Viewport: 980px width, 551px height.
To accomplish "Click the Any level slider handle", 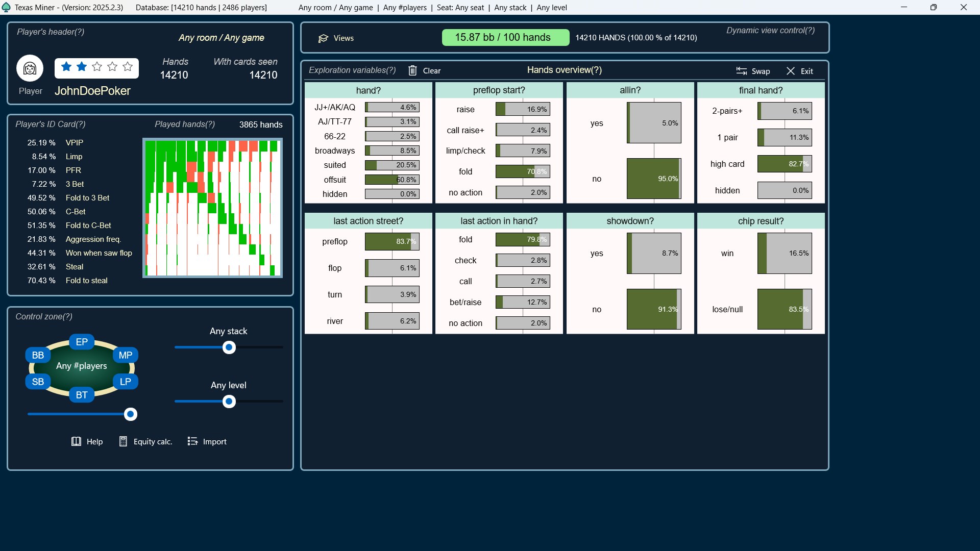I will click(229, 402).
